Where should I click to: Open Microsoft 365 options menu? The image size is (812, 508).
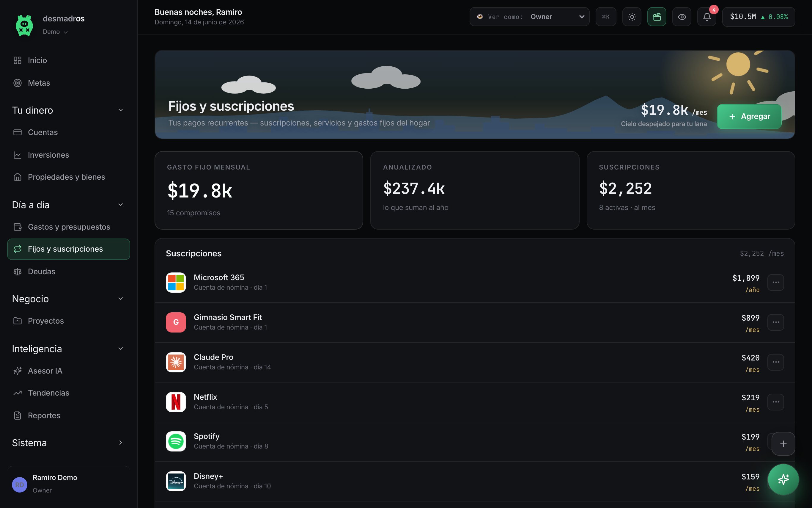click(776, 283)
